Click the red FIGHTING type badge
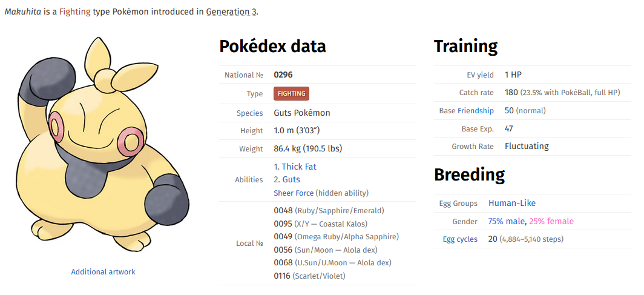 tap(291, 94)
